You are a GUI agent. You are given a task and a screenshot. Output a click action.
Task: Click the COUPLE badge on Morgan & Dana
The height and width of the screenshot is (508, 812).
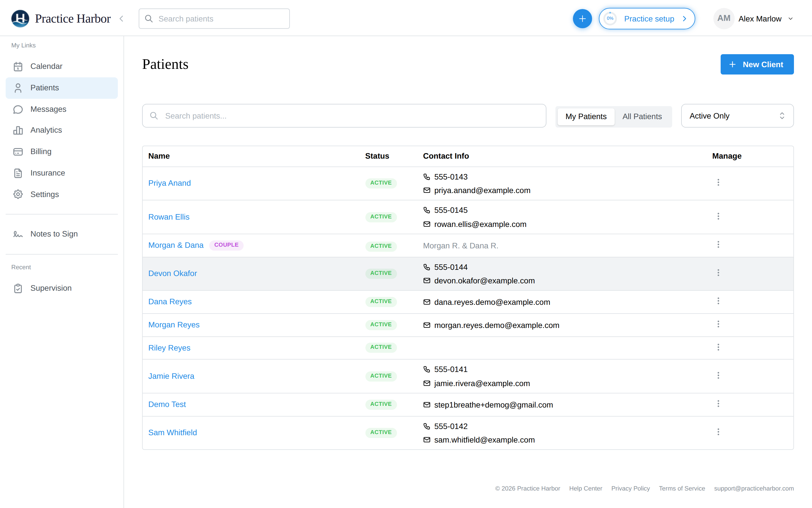[226, 245]
